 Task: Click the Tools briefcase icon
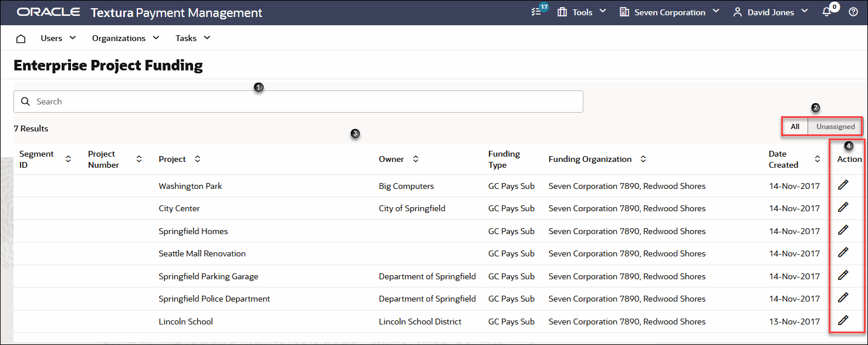[x=562, y=12]
